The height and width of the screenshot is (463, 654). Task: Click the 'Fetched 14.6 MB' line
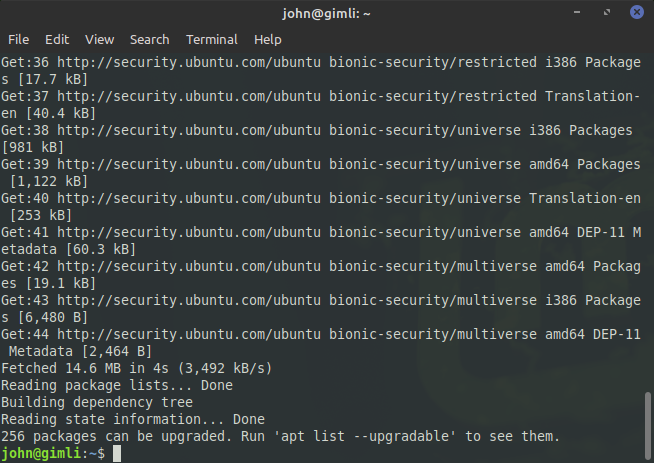(136, 369)
